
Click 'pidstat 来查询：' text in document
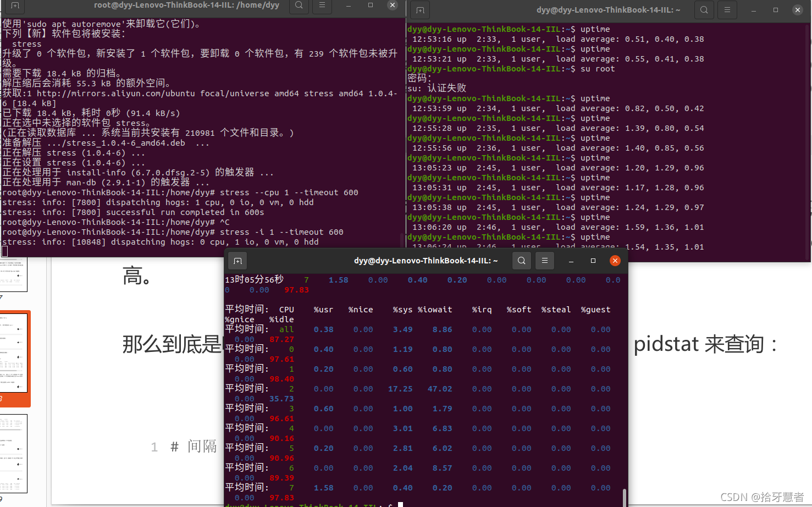point(706,344)
